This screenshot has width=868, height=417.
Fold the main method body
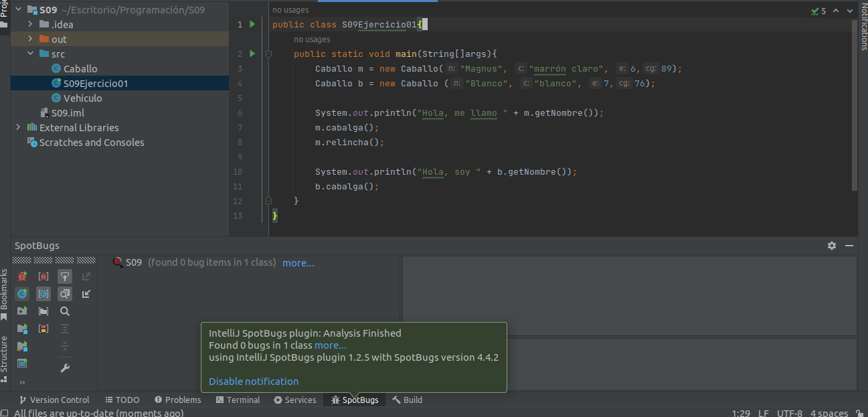268,54
